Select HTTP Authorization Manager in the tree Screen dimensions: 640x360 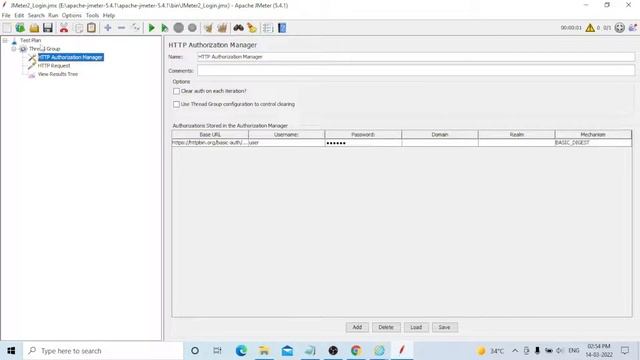(x=70, y=57)
